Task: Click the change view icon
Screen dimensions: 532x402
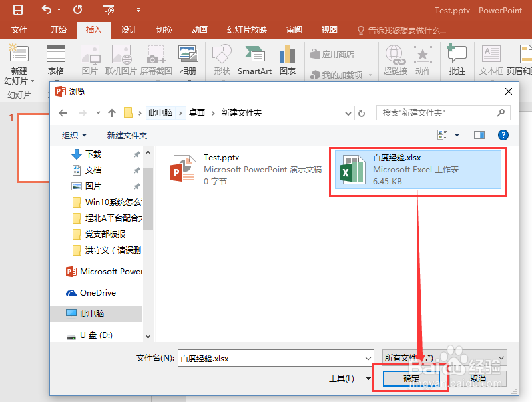Action: 442,135
